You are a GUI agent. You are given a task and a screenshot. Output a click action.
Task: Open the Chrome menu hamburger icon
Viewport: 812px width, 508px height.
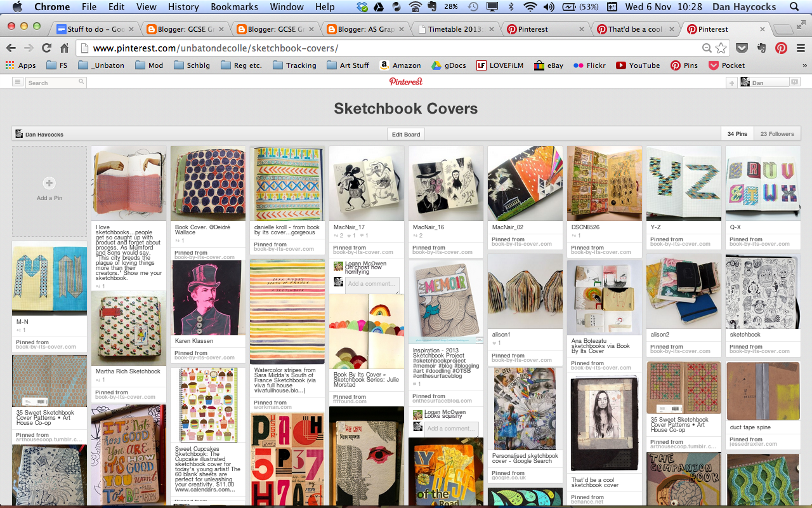(801, 48)
